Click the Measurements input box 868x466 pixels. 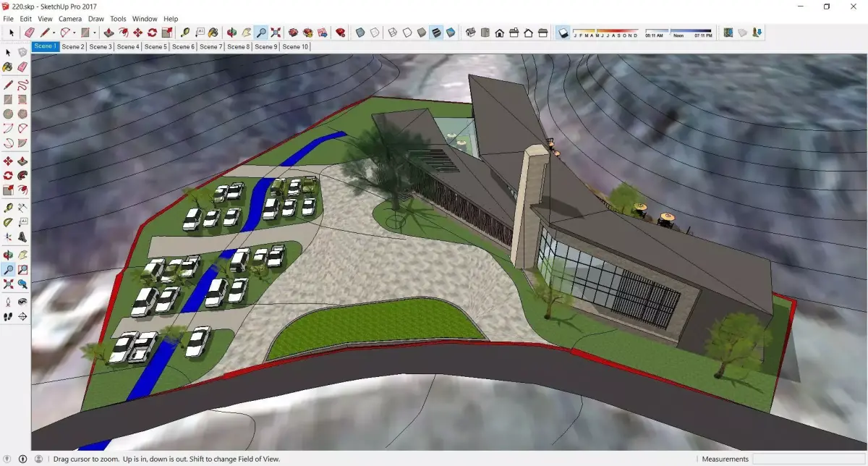[809, 459]
